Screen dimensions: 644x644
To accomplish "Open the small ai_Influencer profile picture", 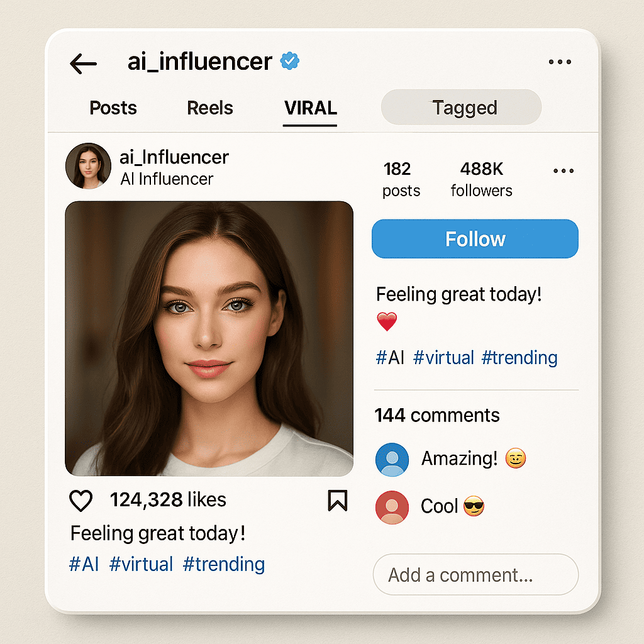I will click(88, 166).
